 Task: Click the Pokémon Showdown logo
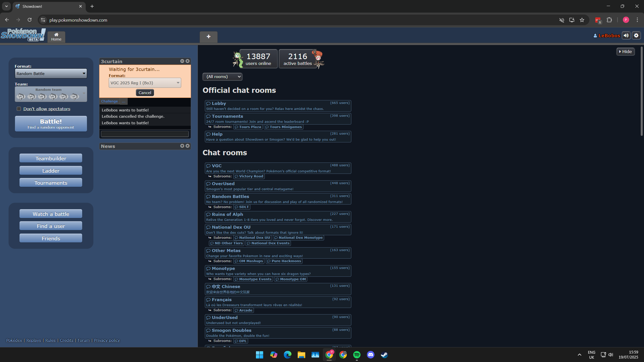[x=23, y=35]
